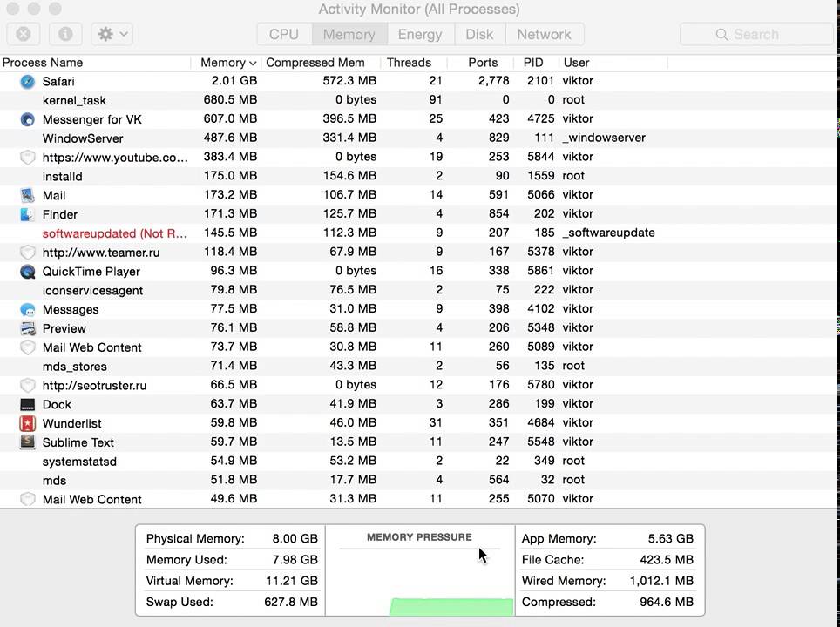The image size is (840, 627).
Task: Click the App Memory 5.63 GB value
Action: (x=671, y=539)
